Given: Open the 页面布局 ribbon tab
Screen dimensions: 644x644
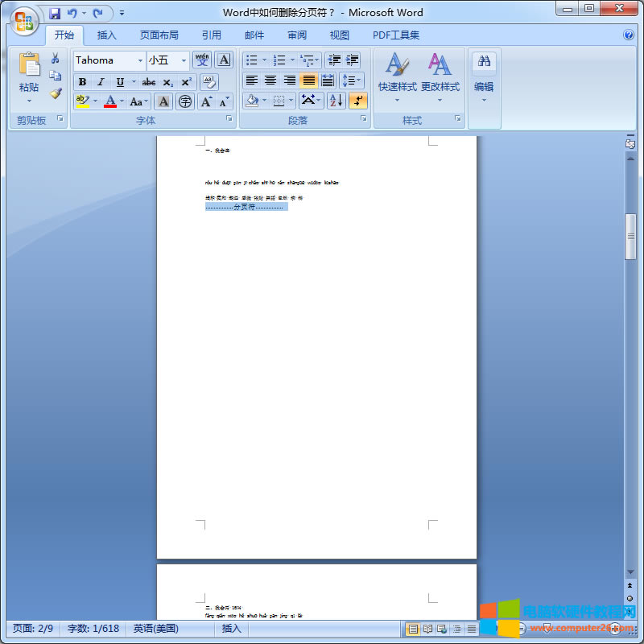Looking at the screenshot, I should pos(159,35).
